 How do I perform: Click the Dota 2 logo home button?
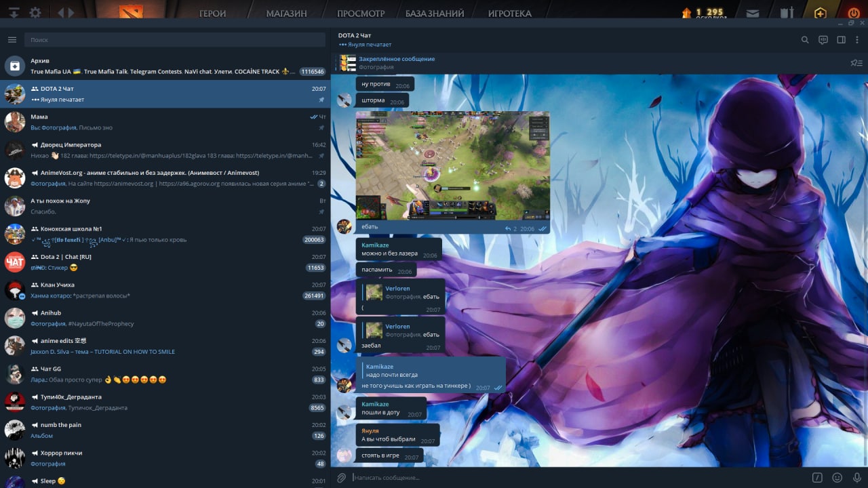point(131,12)
